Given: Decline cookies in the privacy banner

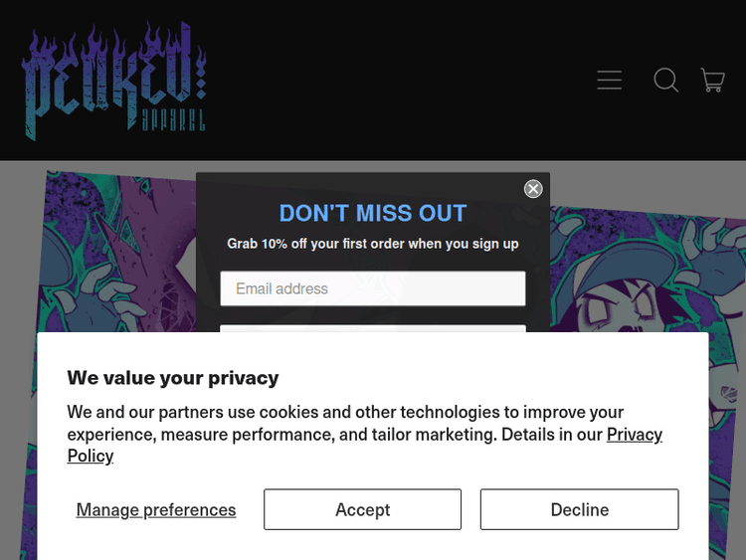Looking at the screenshot, I should coord(579,509).
